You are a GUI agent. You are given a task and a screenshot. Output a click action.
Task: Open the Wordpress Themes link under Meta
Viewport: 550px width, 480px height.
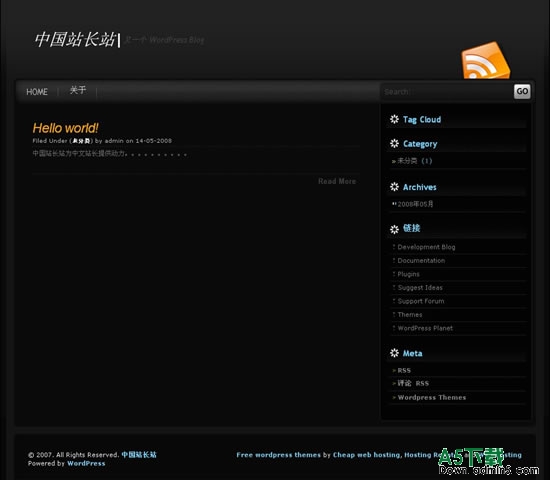pos(431,398)
